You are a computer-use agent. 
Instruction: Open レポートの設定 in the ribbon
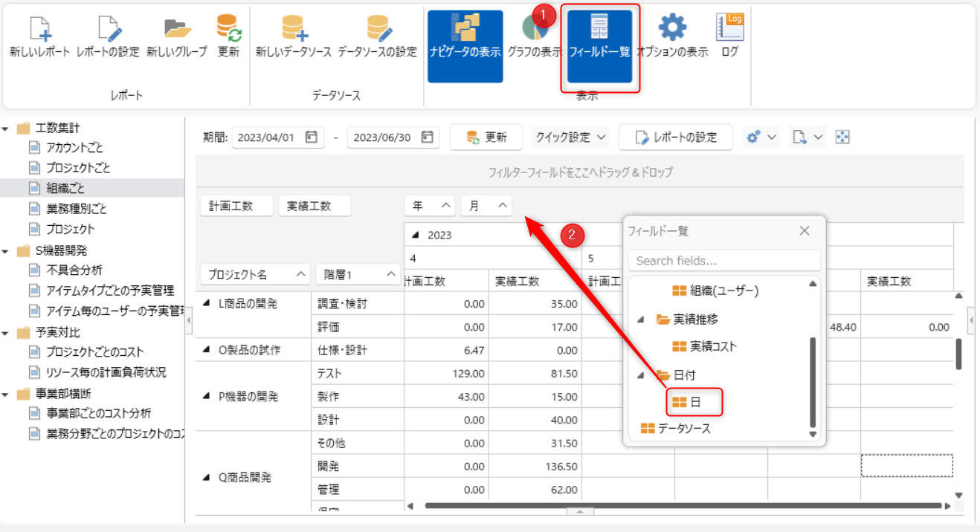pyautogui.click(x=108, y=30)
